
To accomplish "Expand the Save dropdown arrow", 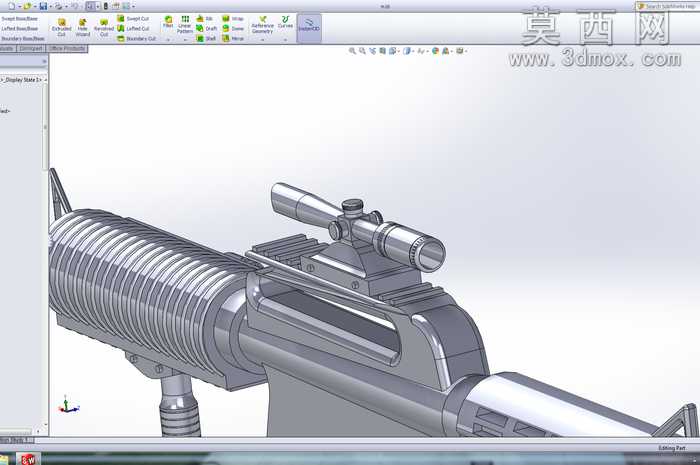I will coord(50,7).
